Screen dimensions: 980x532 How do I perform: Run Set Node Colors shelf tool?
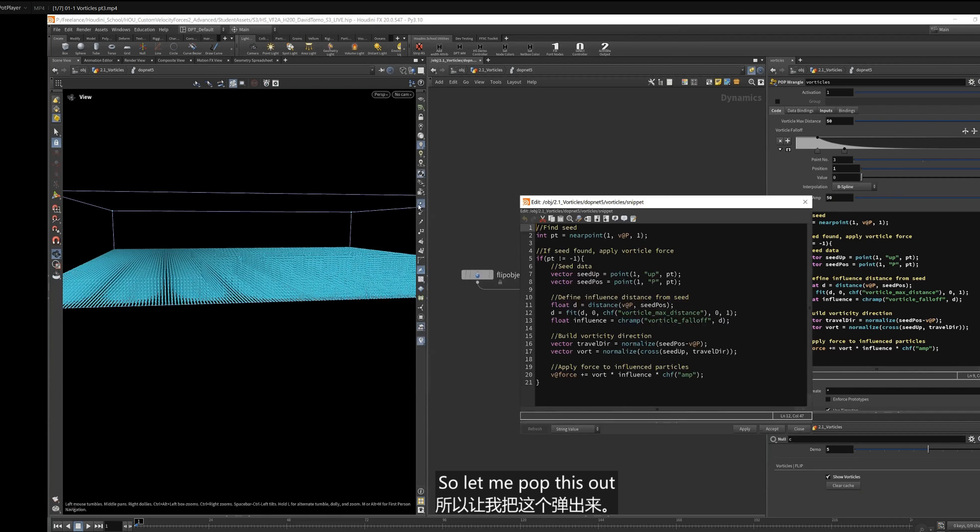pos(505,50)
